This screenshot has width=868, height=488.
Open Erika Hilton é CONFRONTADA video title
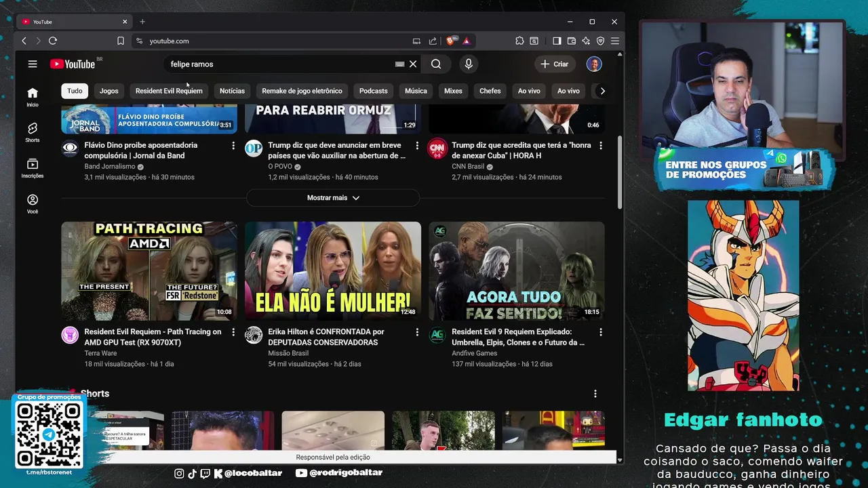click(x=326, y=337)
